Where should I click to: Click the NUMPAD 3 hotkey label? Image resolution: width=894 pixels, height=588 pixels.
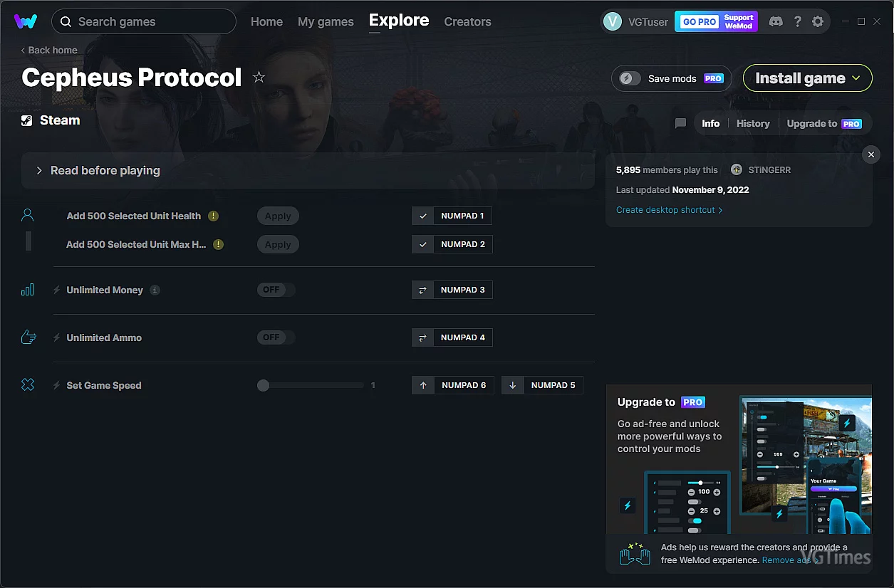[463, 290]
